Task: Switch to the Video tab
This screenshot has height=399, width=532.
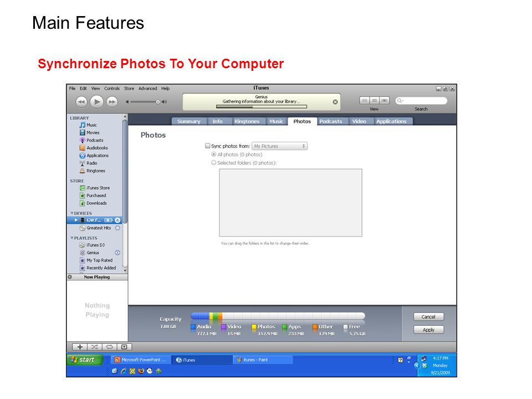Action: pyautogui.click(x=359, y=121)
